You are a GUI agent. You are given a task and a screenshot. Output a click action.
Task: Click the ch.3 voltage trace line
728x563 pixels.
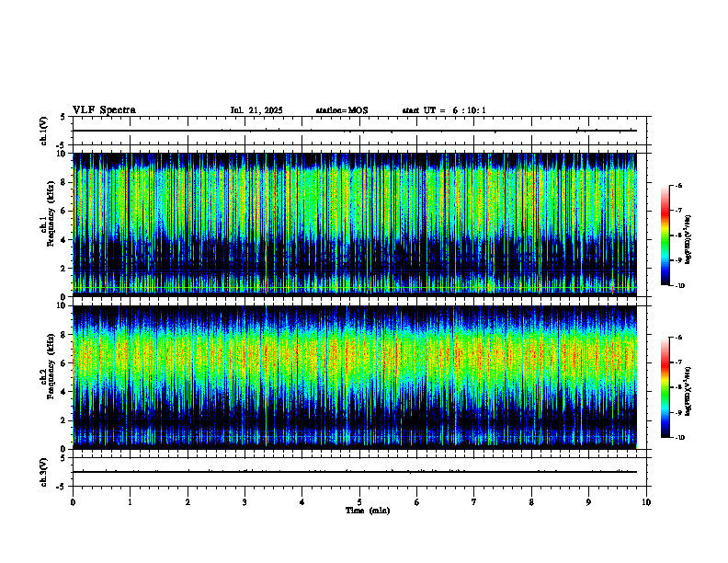(x=355, y=472)
